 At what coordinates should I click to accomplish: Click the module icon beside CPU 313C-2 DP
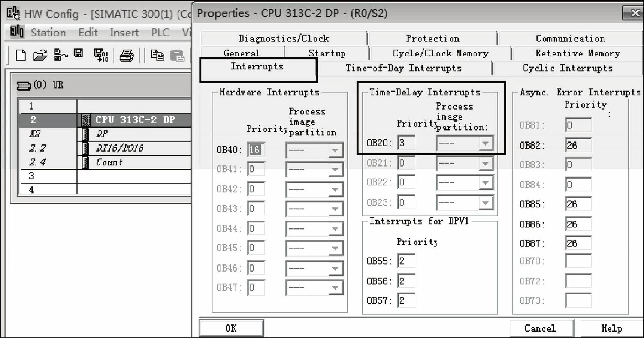pos(86,120)
